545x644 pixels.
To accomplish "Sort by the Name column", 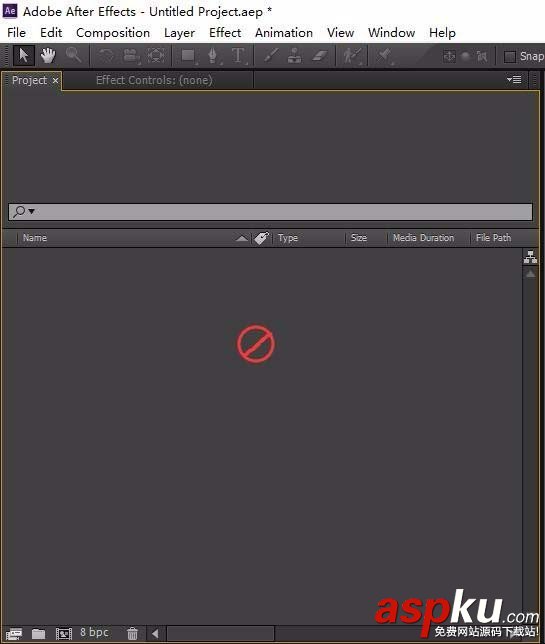I will [x=34, y=238].
